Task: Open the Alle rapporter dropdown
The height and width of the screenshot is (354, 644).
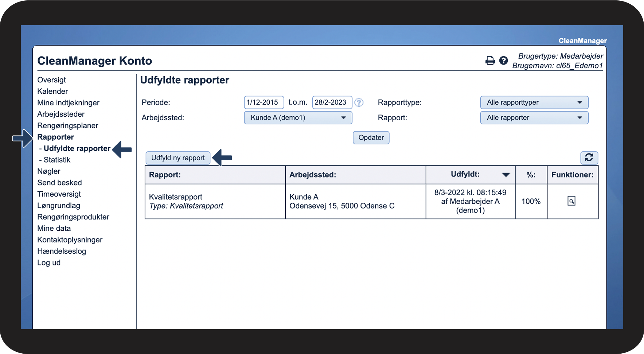Action: point(534,118)
